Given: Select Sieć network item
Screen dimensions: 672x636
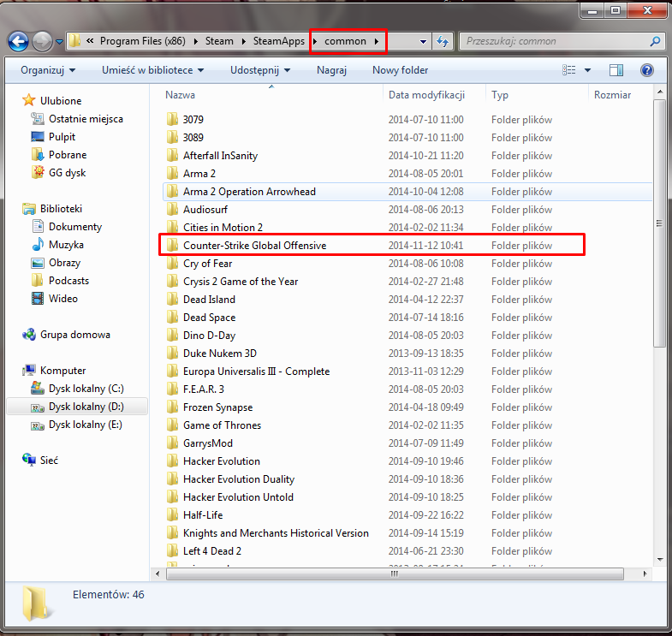Looking at the screenshot, I should (49, 461).
